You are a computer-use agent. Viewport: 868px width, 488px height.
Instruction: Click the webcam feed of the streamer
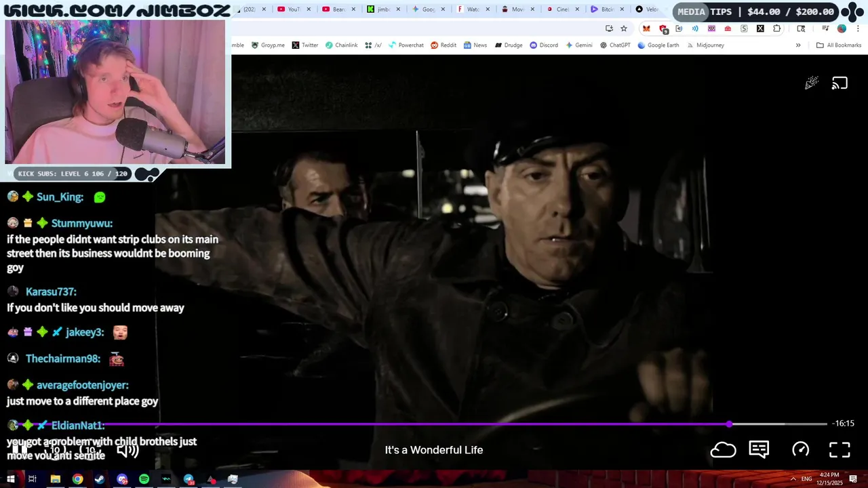point(115,92)
